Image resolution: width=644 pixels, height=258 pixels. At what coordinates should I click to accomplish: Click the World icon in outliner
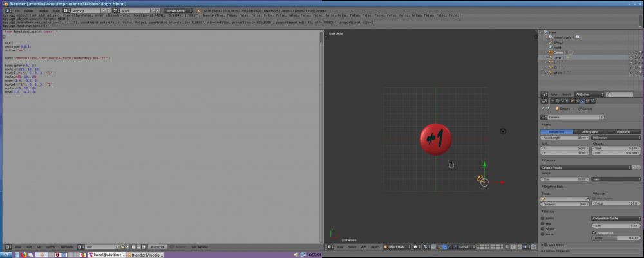coord(551,47)
